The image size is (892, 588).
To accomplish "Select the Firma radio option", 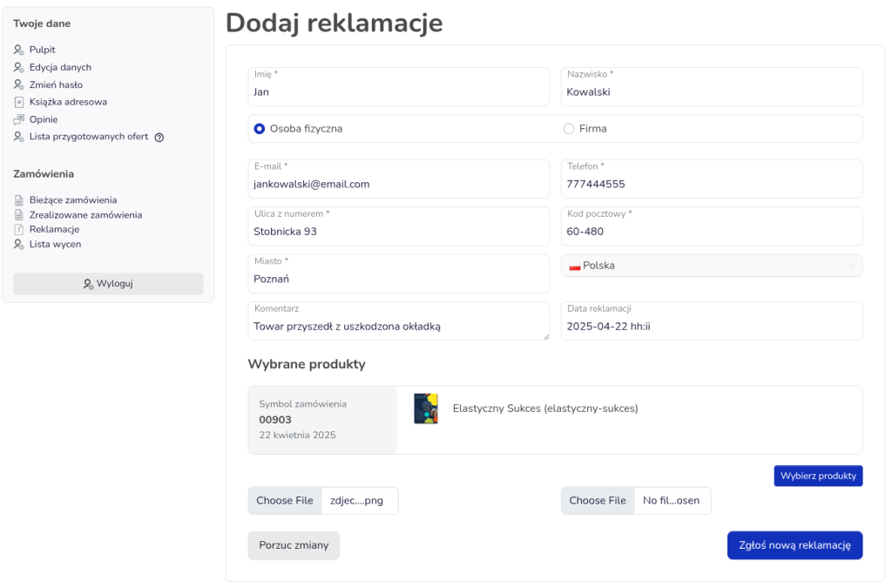I will tap(569, 129).
